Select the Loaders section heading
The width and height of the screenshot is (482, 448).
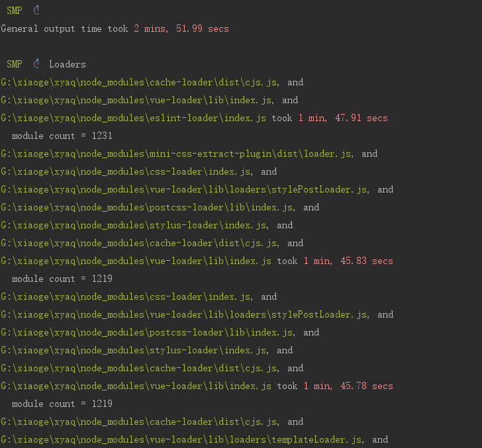(x=67, y=64)
